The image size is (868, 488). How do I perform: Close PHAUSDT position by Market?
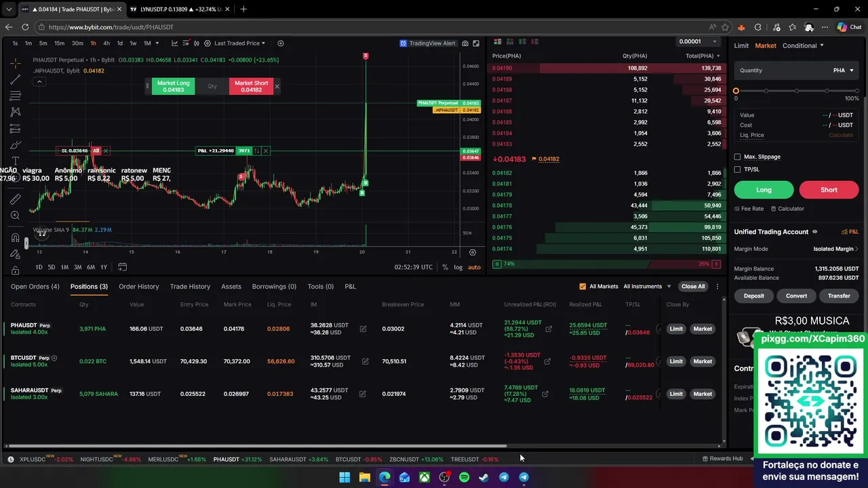[x=703, y=329]
